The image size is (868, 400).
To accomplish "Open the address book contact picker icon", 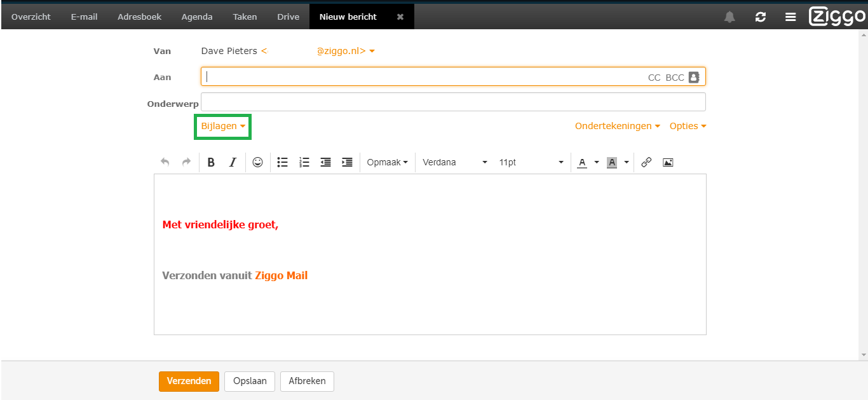I will click(x=694, y=77).
